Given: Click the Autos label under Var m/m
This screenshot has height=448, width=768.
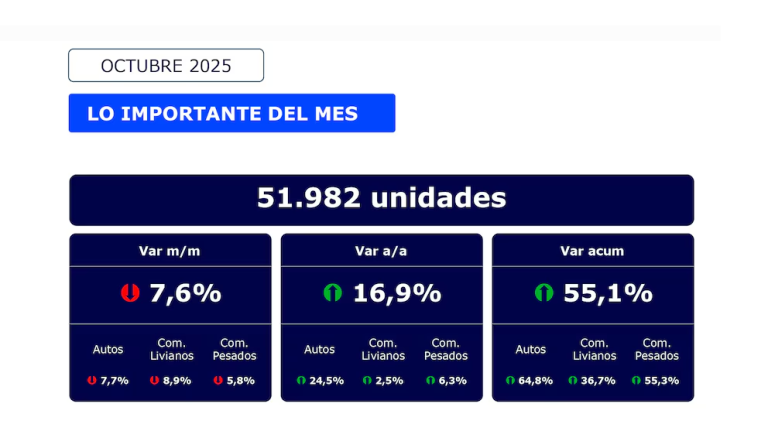Looking at the screenshot, I should click(x=108, y=349).
